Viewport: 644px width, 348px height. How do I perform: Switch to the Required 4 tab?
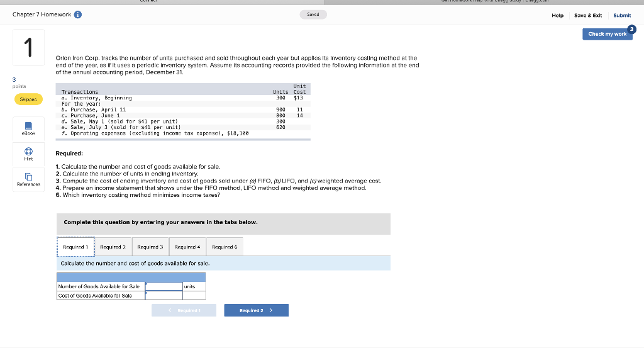187,247
